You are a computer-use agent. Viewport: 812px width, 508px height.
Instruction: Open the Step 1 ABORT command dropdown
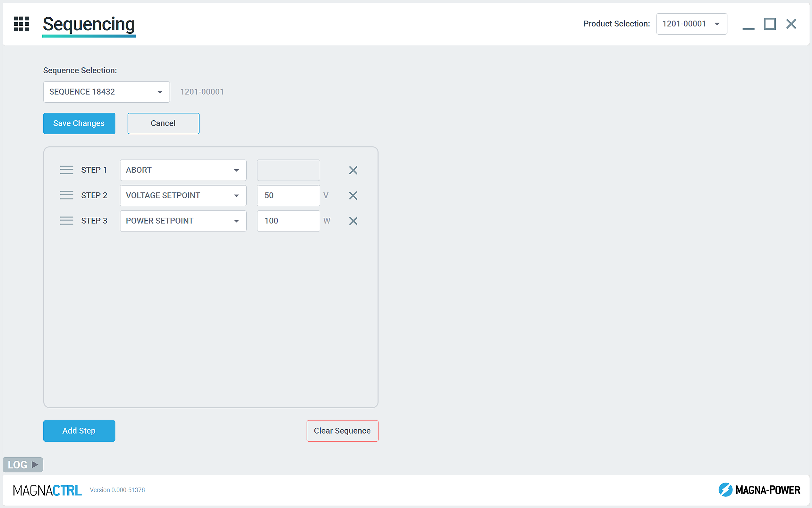click(183, 170)
